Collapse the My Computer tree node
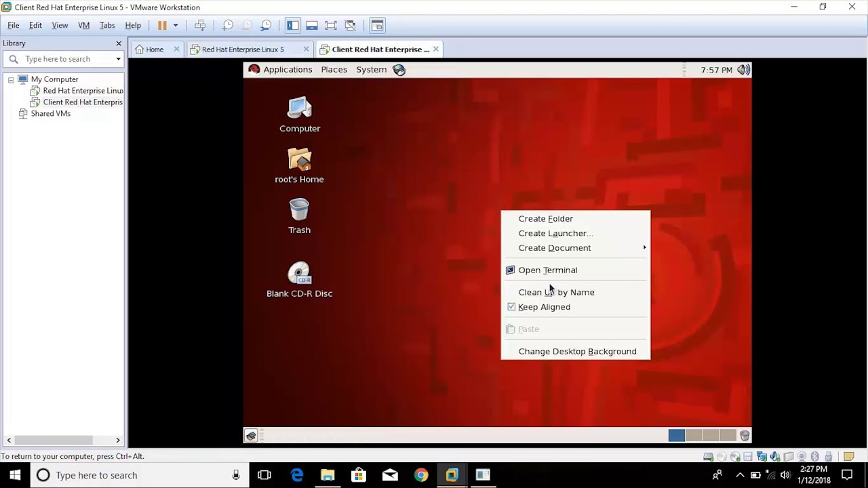This screenshot has height=488, width=868. pos(11,79)
